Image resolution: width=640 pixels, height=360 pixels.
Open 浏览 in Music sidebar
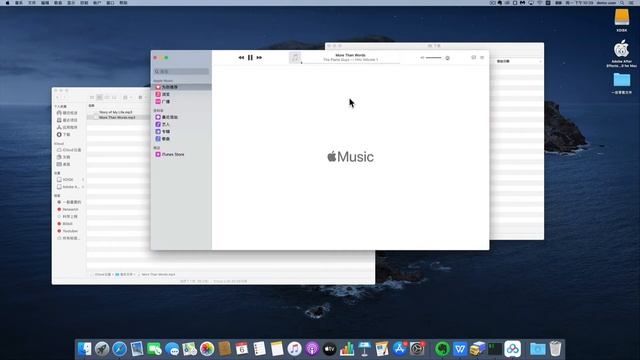[x=182, y=94]
